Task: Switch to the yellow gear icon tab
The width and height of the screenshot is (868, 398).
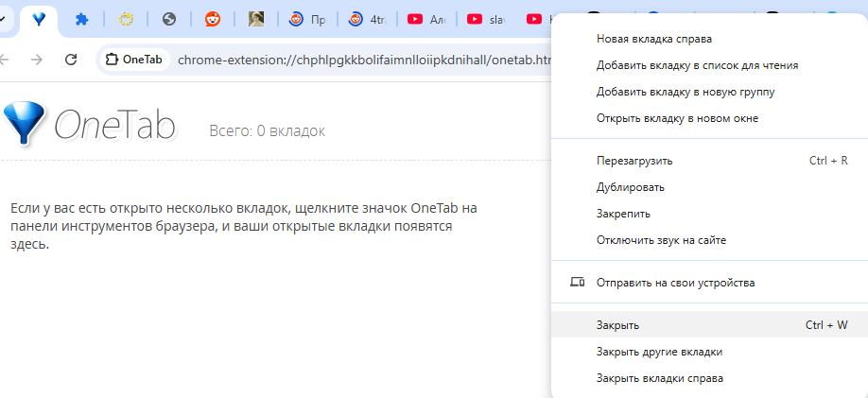Action: click(x=126, y=20)
